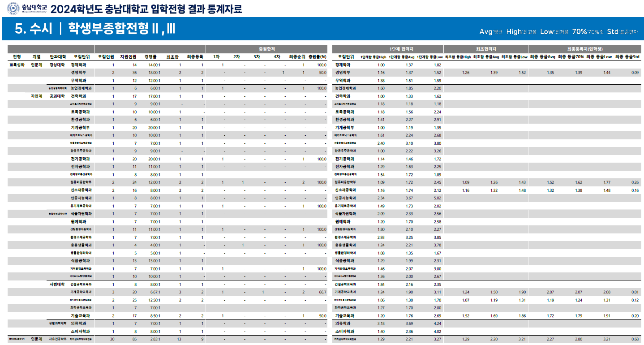Click the '0.26' Std value for 컴퓨터융합학부

(x=635, y=182)
